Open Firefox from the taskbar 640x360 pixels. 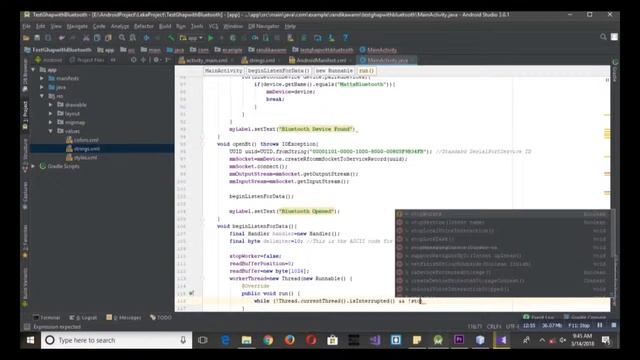[290, 340]
